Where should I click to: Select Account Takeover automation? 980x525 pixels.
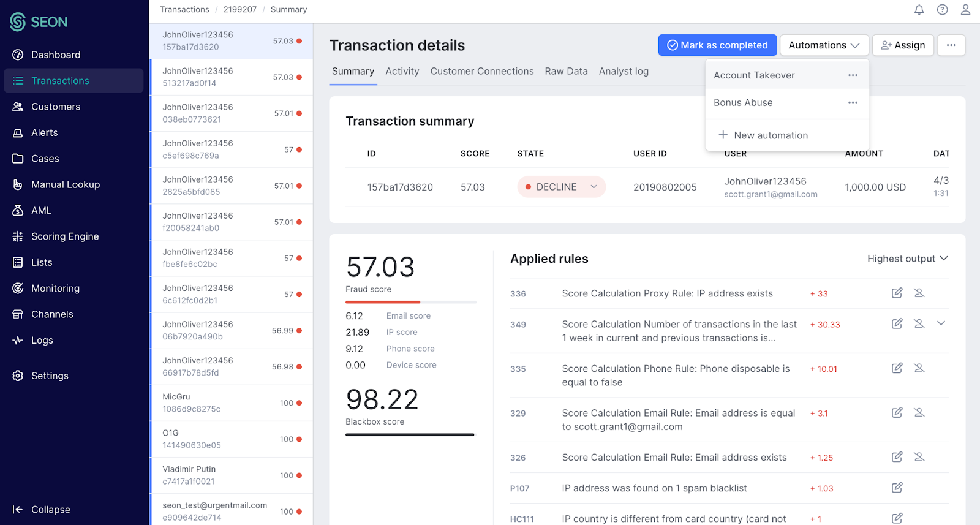click(x=787, y=75)
